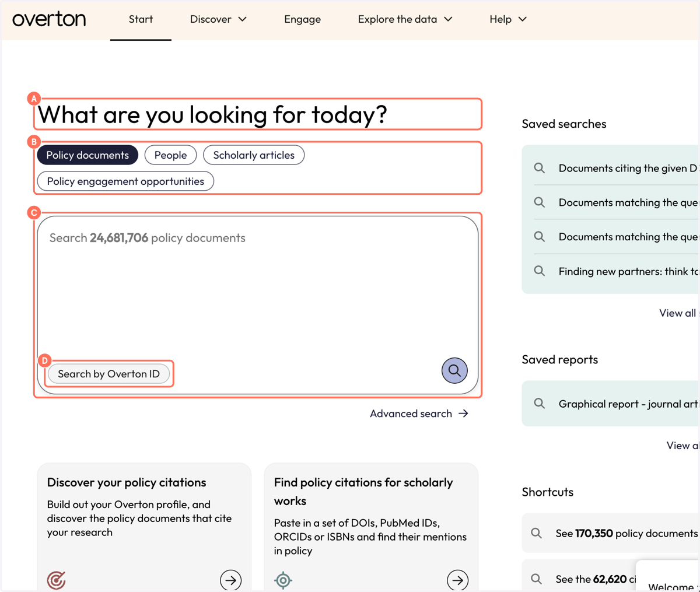Viewport: 700px width, 592px height.
Task: Click magnifier icon beside See the 62,620
Action: tap(537, 579)
